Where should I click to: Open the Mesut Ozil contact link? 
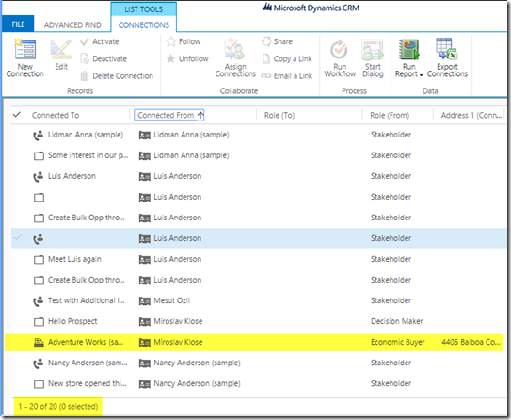point(172,300)
